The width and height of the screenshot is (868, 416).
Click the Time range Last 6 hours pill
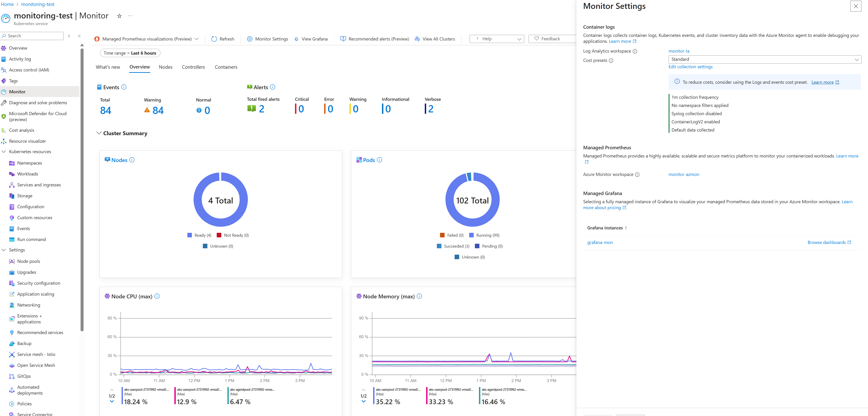click(130, 53)
